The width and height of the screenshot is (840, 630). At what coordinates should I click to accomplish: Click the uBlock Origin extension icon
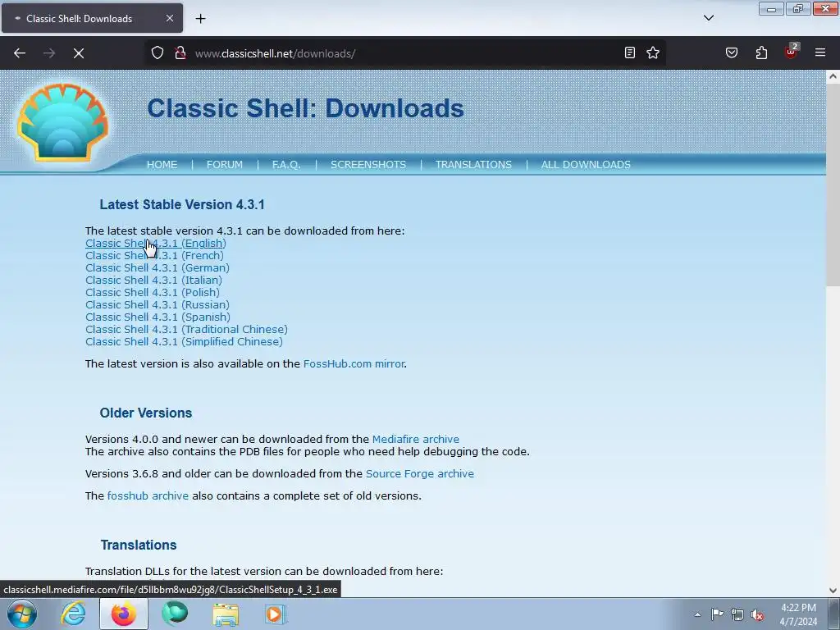[x=792, y=52]
